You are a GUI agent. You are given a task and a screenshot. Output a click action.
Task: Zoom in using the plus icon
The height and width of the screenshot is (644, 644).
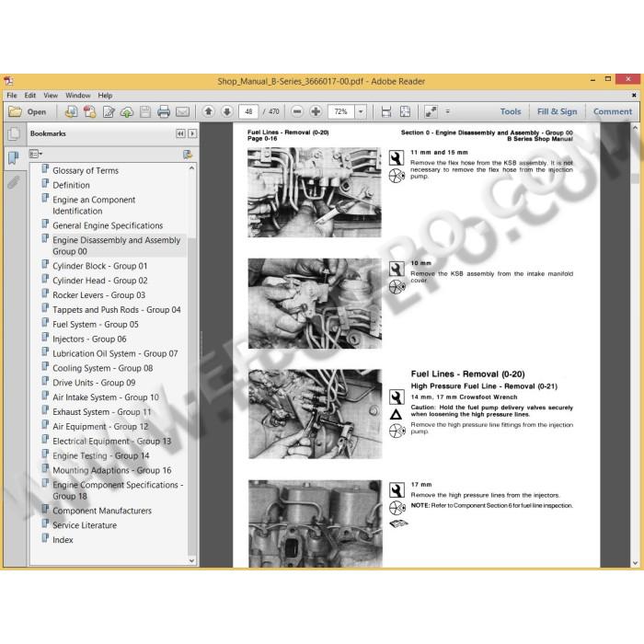click(x=316, y=111)
